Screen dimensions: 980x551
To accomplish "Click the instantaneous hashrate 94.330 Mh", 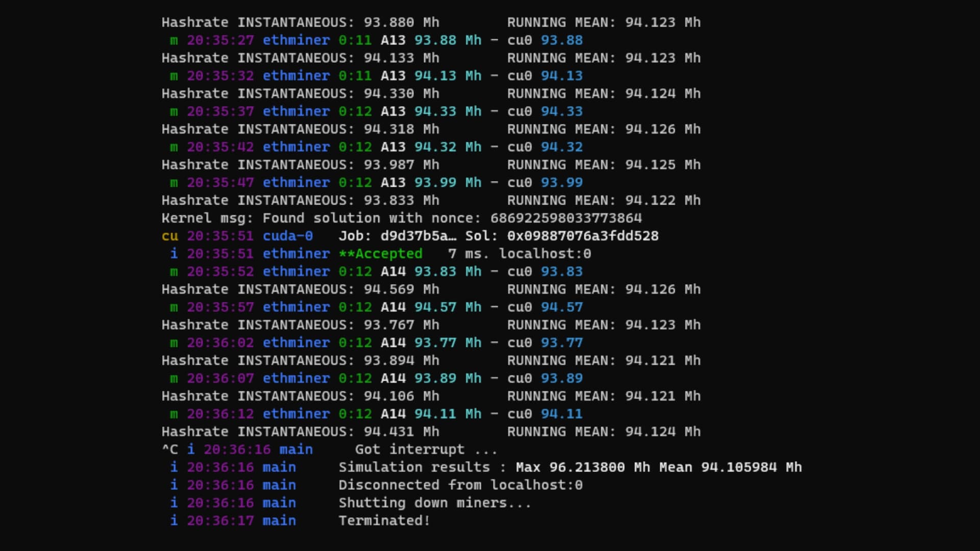I will point(402,94).
